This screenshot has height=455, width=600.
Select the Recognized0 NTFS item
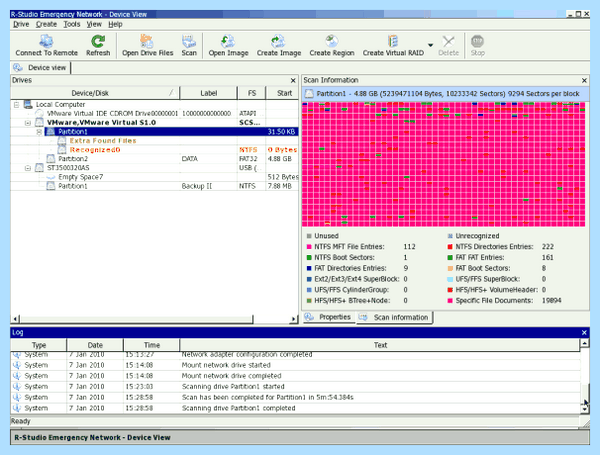click(x=154, y=150)
